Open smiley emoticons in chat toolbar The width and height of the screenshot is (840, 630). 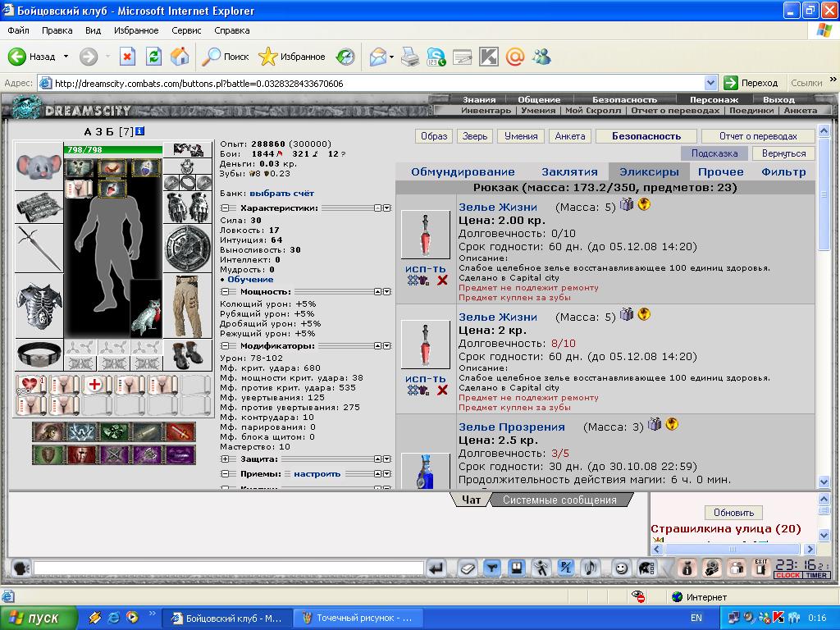(x=621, y=568)
